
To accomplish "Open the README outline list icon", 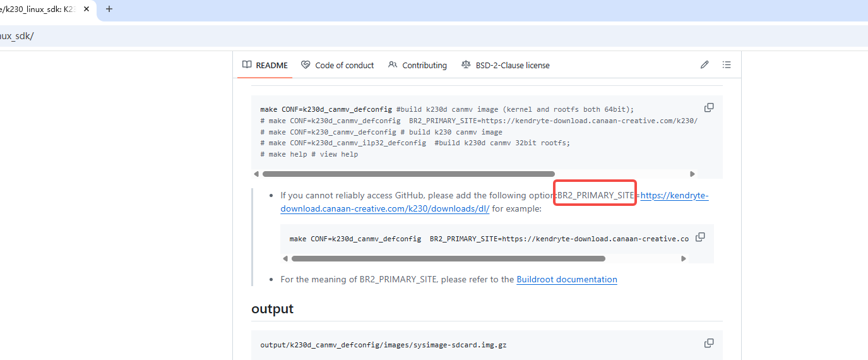I will tap(727, 65).
